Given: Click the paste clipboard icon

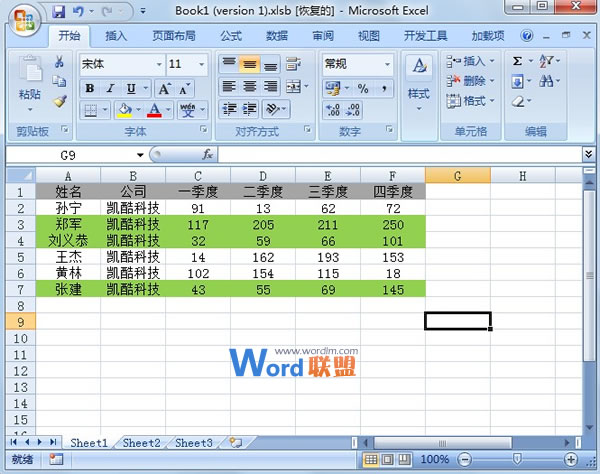Looking at the screenshot, I should point(30,69).
